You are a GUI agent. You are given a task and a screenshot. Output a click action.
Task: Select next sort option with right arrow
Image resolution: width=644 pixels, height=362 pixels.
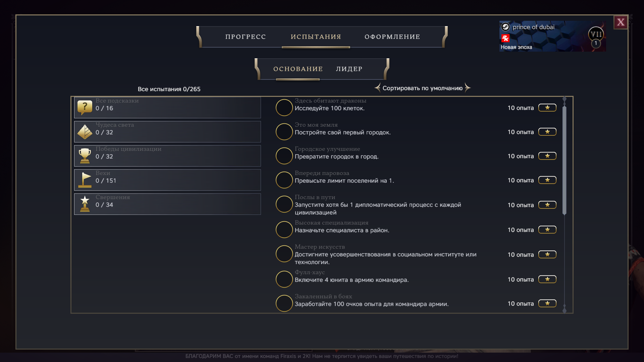[x=468, y=88]
